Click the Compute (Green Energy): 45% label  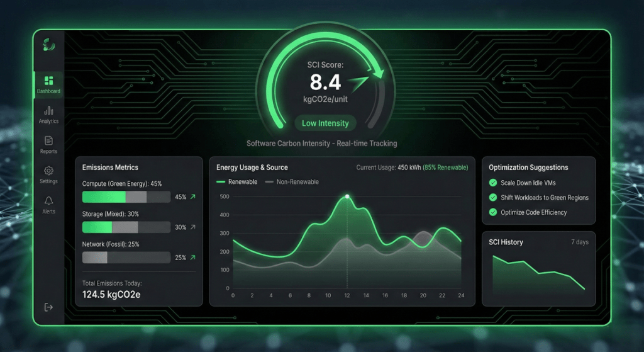(122, 183)
